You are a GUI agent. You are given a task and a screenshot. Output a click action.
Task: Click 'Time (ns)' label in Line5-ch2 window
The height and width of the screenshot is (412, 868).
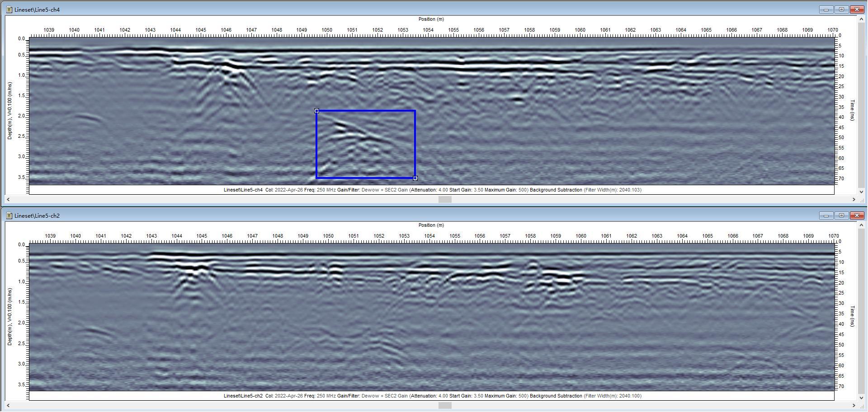(x=853, y=316)
